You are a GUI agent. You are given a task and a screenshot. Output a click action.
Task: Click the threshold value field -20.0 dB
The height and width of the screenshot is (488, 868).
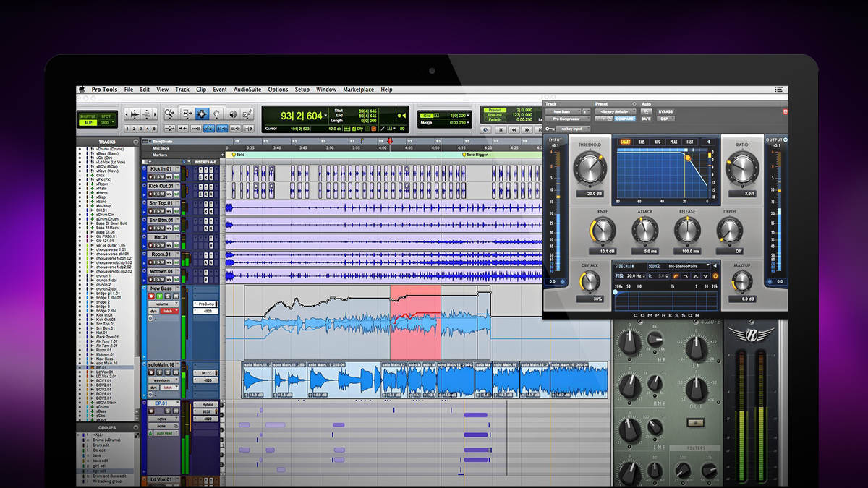coord(590,194)
